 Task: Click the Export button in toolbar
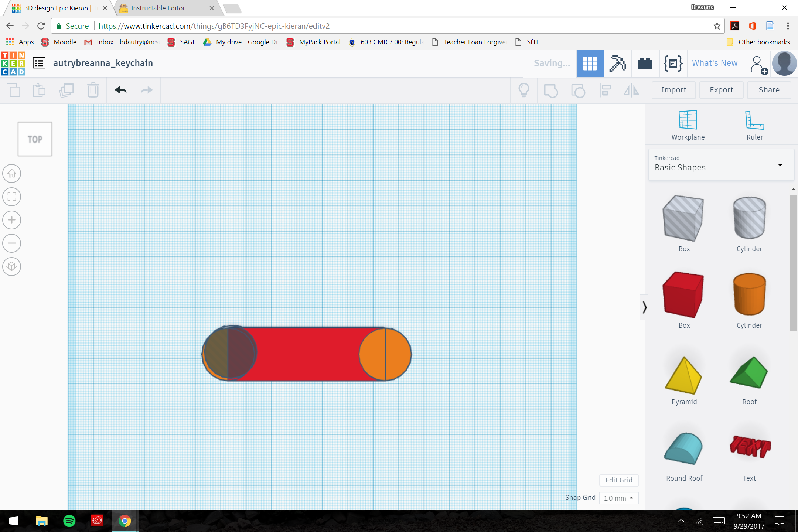point(721,90)
